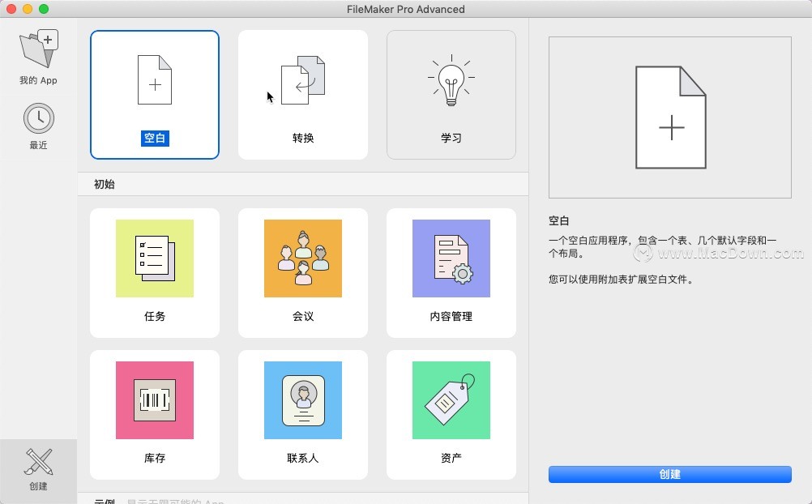Viewport: 812px width, 504px height.
Task: Select the 库存 barcode inventory template
Action: [x=154, y=415]
